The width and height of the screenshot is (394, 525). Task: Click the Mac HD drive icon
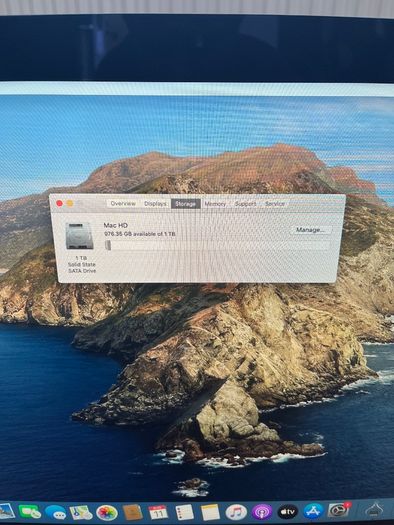coord(79,236)
